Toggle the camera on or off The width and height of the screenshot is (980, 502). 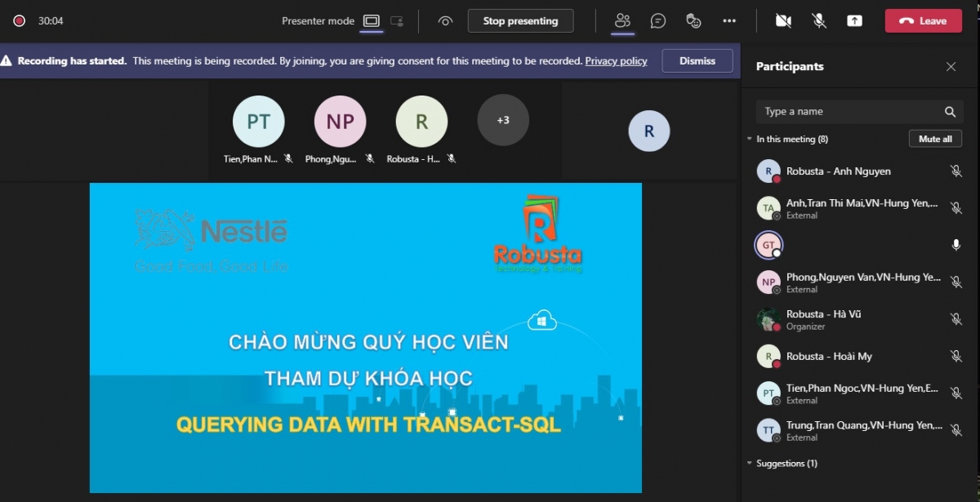click(783, 21)
